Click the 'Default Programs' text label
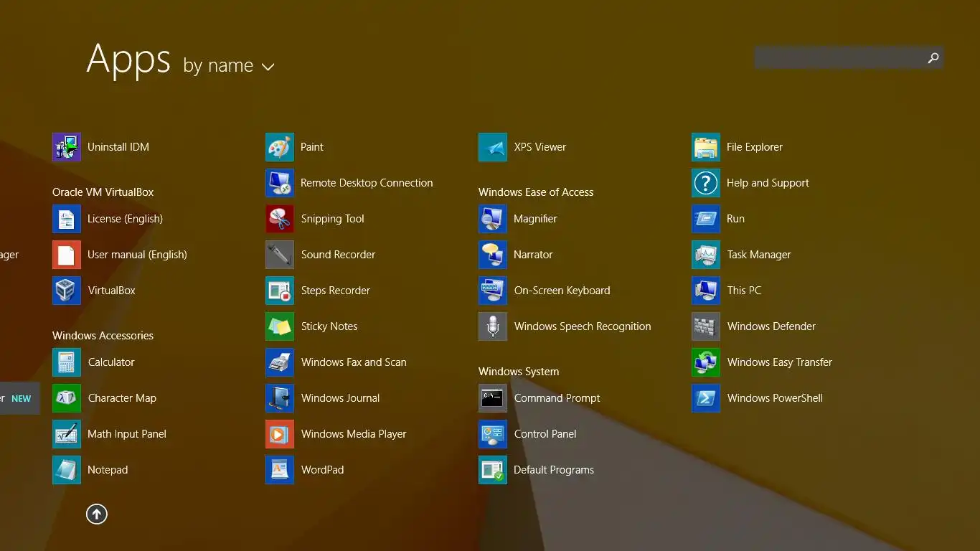The image size is (980, 551). click(x=554, y=470)
